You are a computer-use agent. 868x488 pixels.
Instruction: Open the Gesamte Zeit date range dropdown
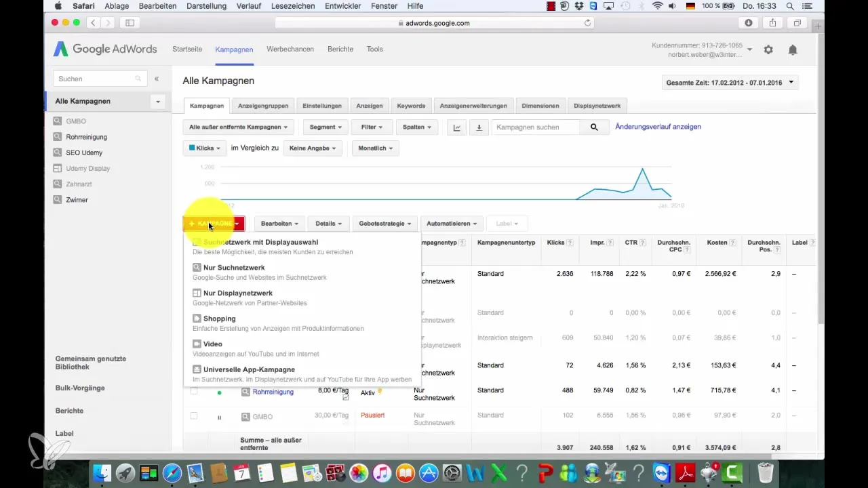pyautogui.click(x=730, y=83)
